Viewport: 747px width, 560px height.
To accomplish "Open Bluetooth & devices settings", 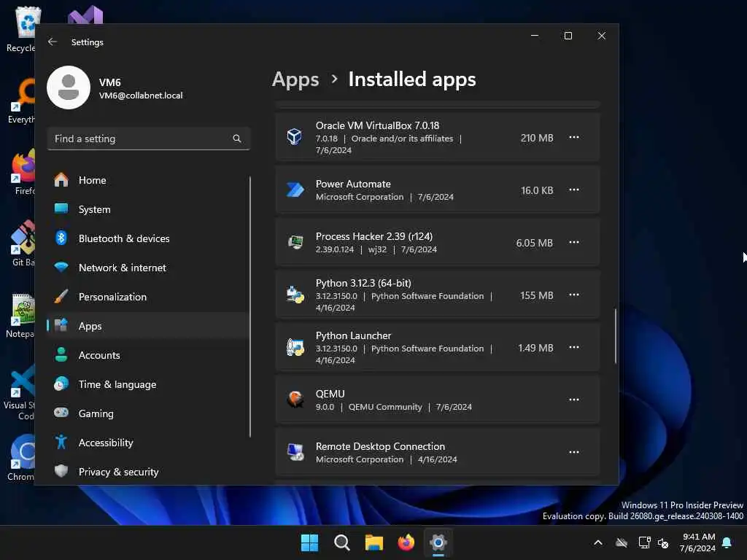I will tap(147, 238).
